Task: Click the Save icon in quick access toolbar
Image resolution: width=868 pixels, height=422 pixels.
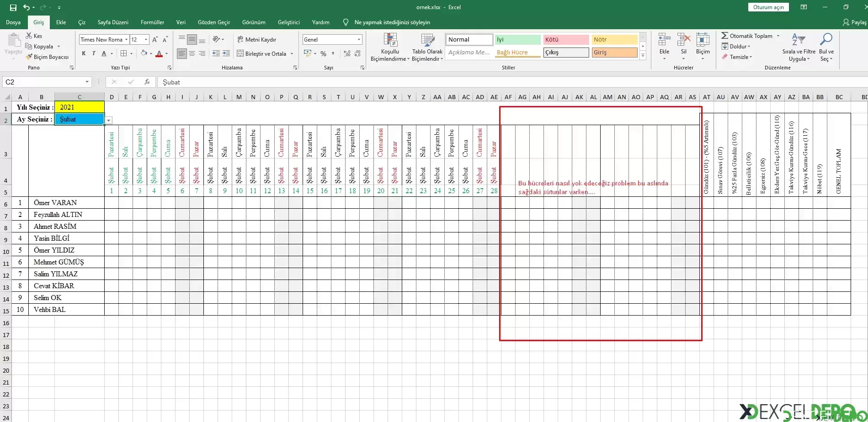Action: tap(13, 7)
